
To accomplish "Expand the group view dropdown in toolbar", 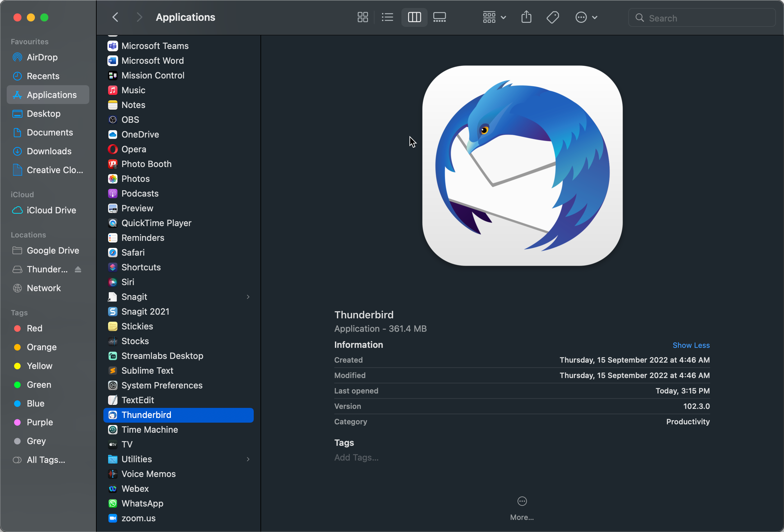I will 494,17.
